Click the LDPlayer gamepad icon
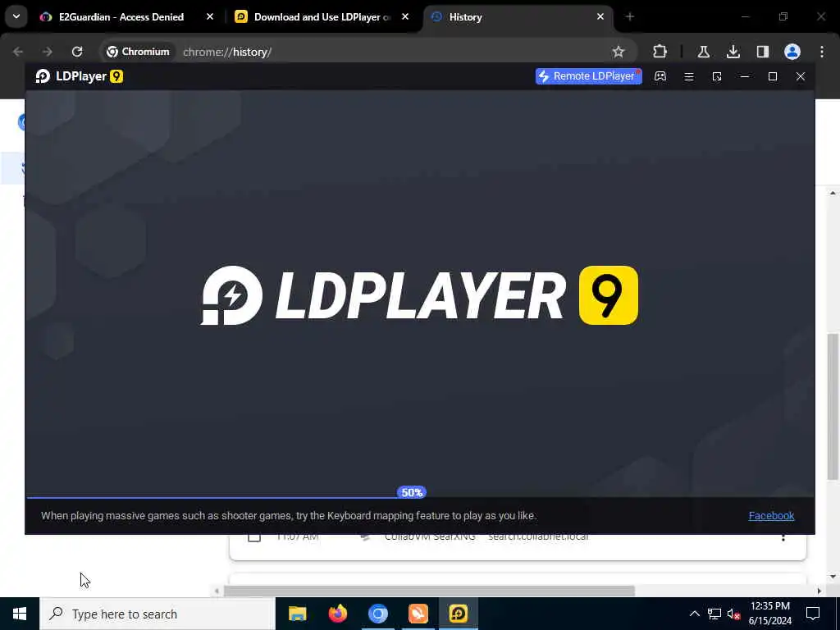Image resolution: width=840 pixels, height=630 pixels. tap(660, 76)
